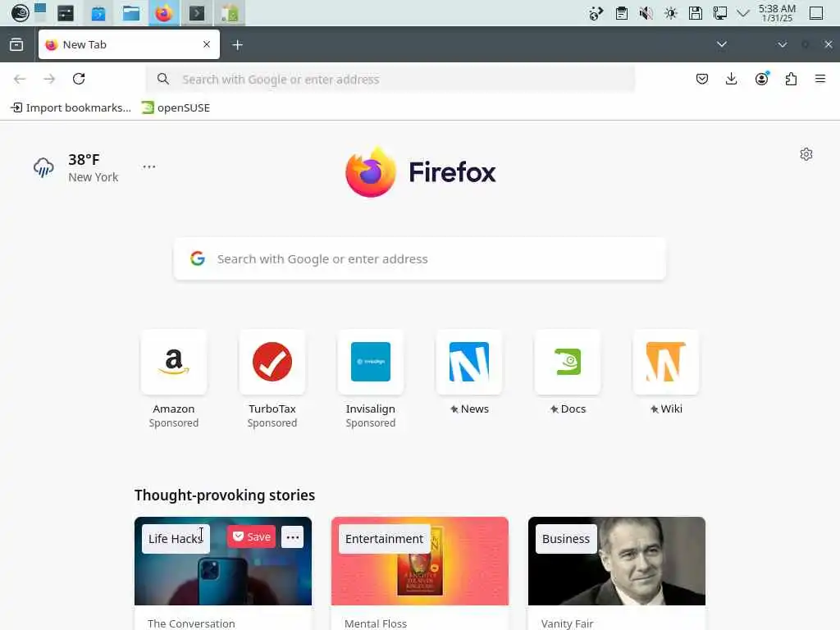Open the clock showing 5:38 AM
840x630 pixels.
point(777,13)
